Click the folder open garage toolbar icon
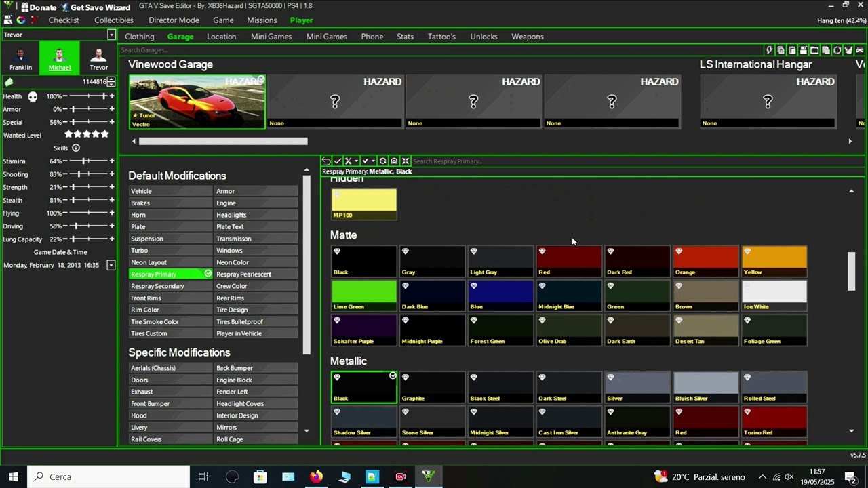Viewport: 868px width, 488px height. pos(814,50)
